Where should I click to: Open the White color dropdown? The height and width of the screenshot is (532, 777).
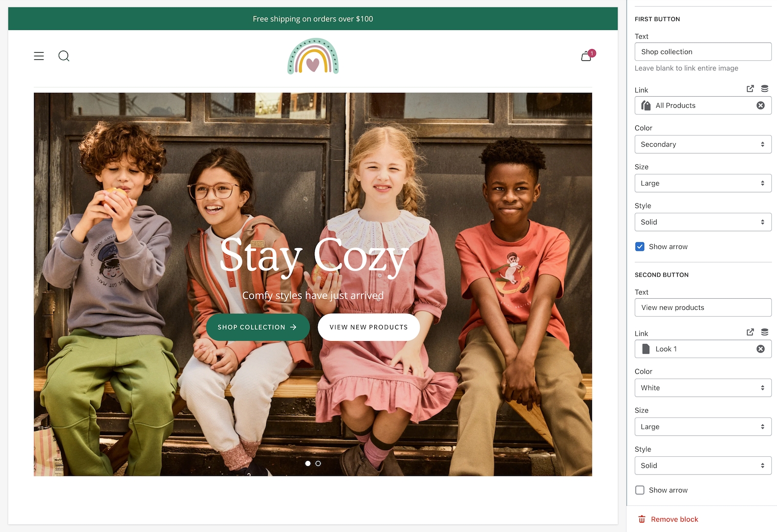tap(702, 388)
